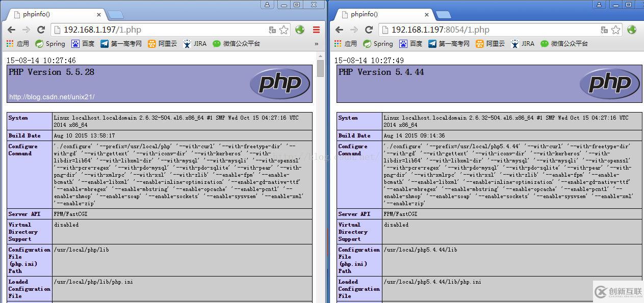Go forward in the right Chrome window
This screenshot has height=303, width=644.
click(x=353, y=30)
